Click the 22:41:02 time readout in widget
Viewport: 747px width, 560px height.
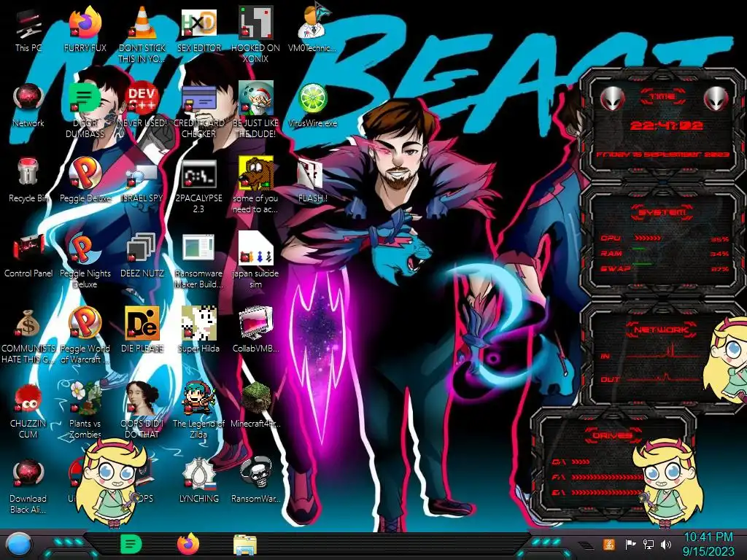[x=666, y=125]
